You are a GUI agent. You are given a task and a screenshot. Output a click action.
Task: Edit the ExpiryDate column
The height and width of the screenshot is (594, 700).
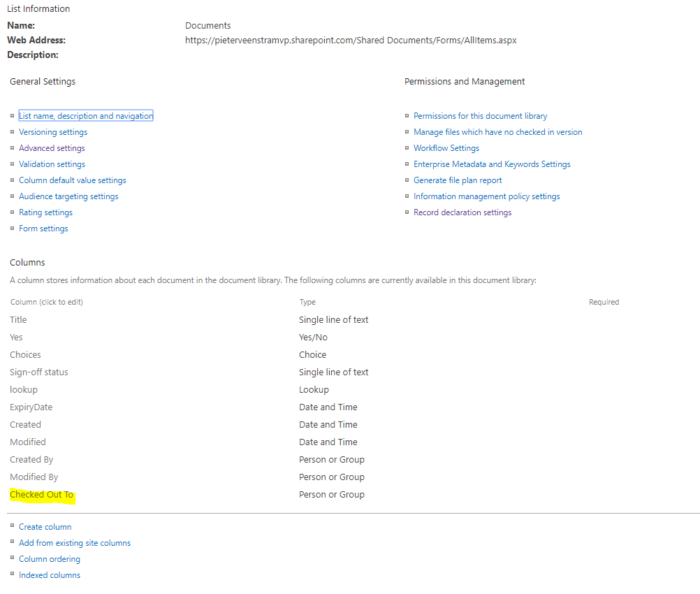coord(31,407)
